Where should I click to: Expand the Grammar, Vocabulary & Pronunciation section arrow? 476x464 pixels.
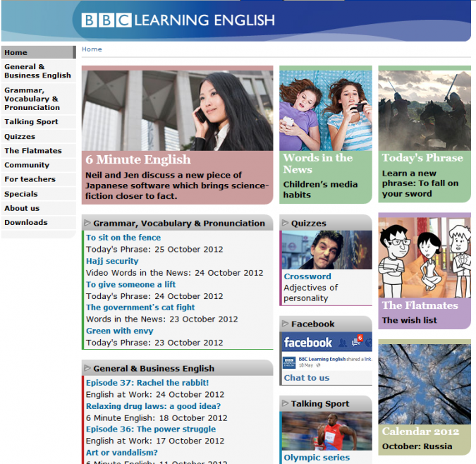click(87, 224)
